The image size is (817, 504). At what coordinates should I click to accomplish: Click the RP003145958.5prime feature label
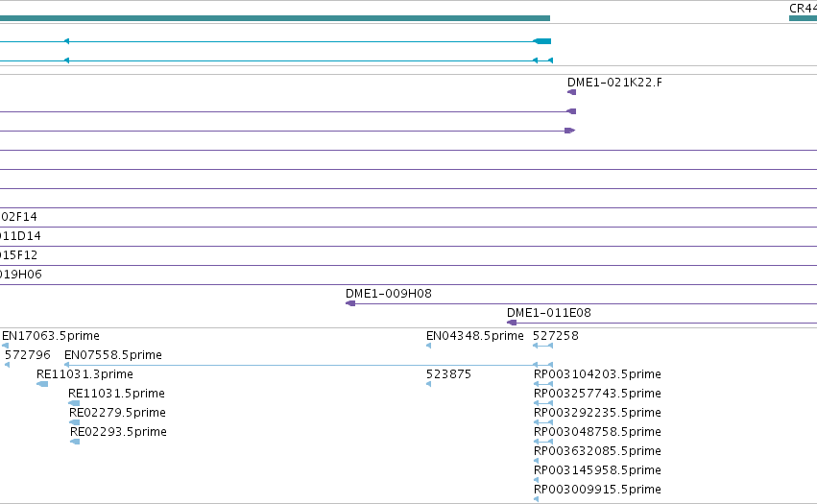point(597,470)
